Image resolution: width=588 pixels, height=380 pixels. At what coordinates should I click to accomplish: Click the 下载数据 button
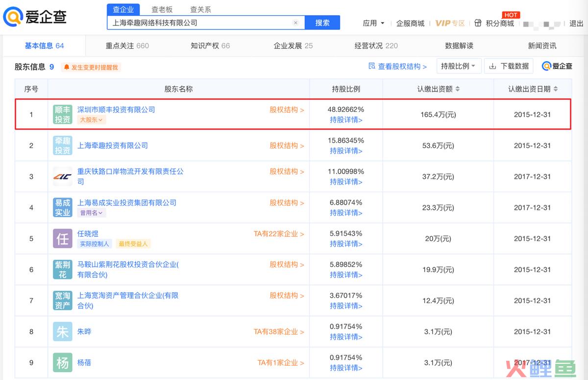tap(509, 66)
